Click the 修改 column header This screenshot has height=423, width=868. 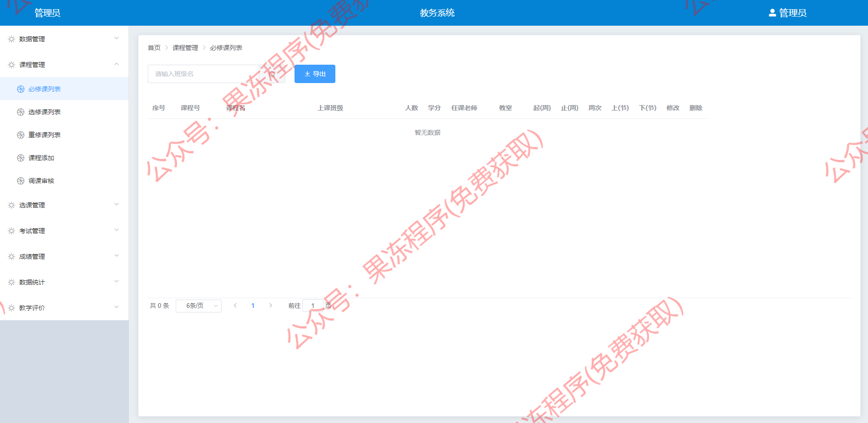pyautogui.click(x=673, y=108)
